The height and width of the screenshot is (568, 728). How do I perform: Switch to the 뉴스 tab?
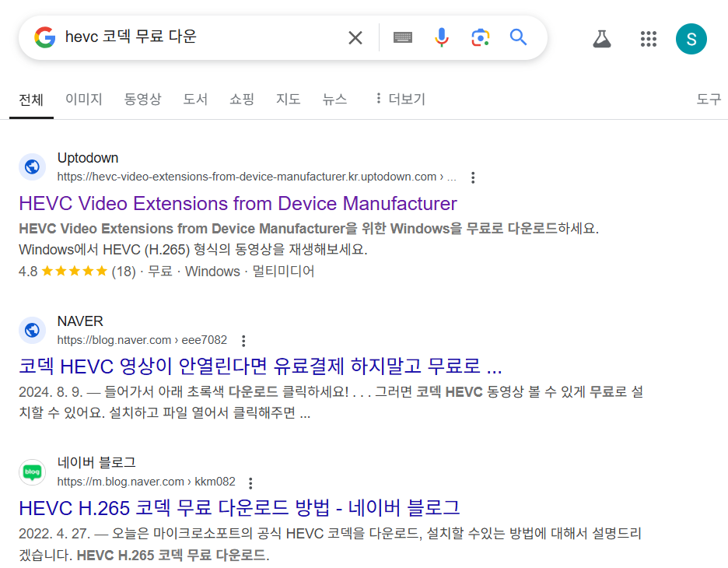click(334, 99)
